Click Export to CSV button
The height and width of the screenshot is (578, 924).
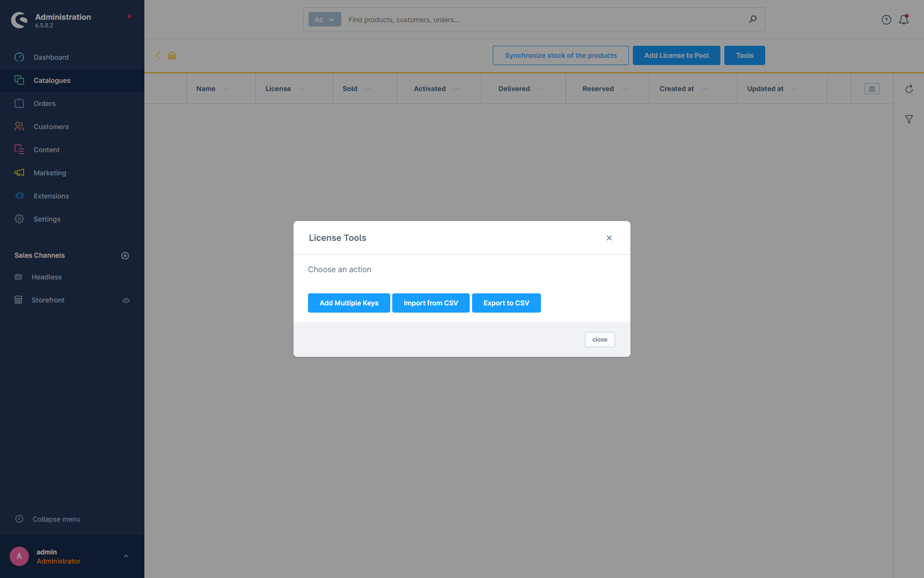(x=506, y=302)
